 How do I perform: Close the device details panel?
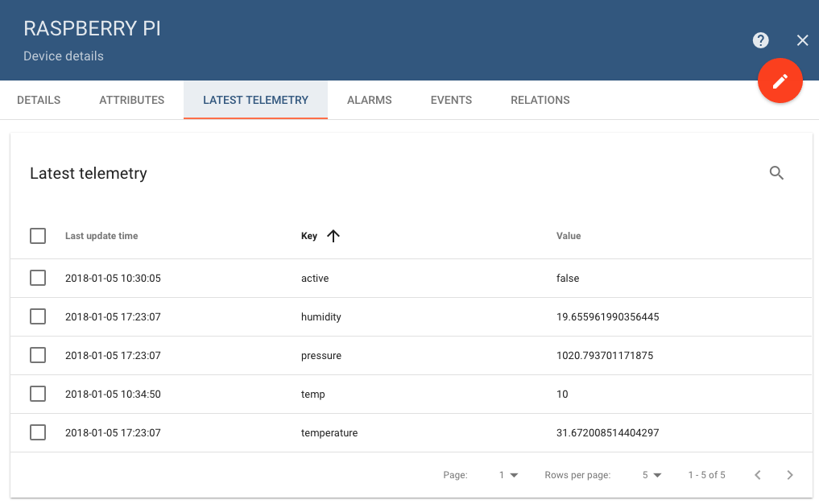[802, 39]
